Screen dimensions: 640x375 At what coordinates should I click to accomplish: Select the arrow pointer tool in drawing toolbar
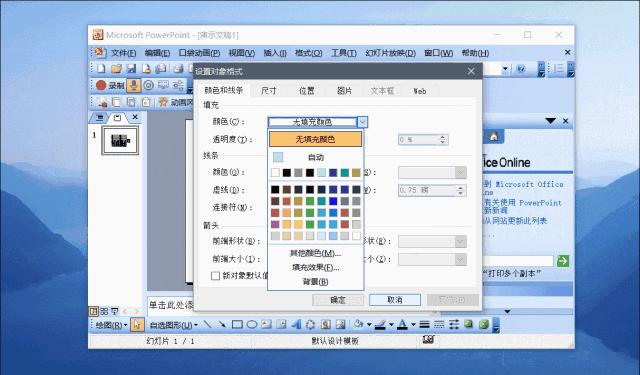(138, 325)
